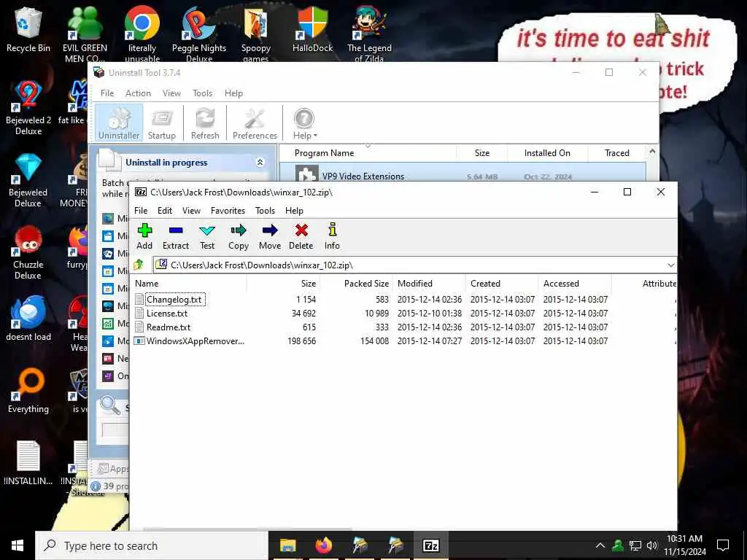Click the Copy toolbar icon in 7-Zip
Viewport: 747px width, 560px height.
click(x=239, y=237)
